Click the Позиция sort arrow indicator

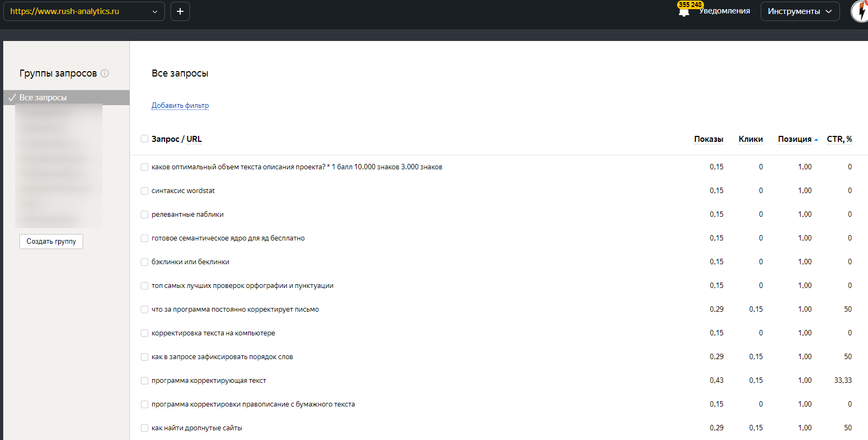click(x=816, y=140)
